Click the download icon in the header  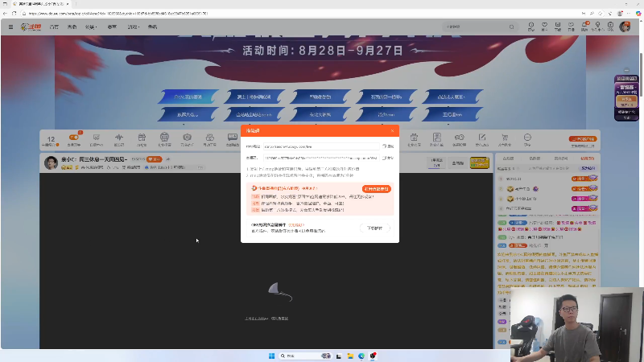pos(558,27)
